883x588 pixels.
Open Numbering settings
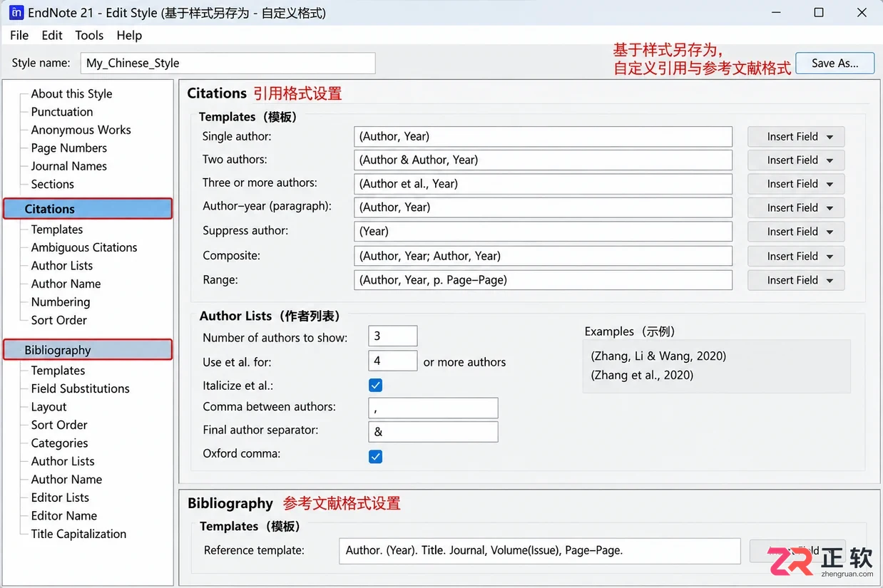pos(61,302)
